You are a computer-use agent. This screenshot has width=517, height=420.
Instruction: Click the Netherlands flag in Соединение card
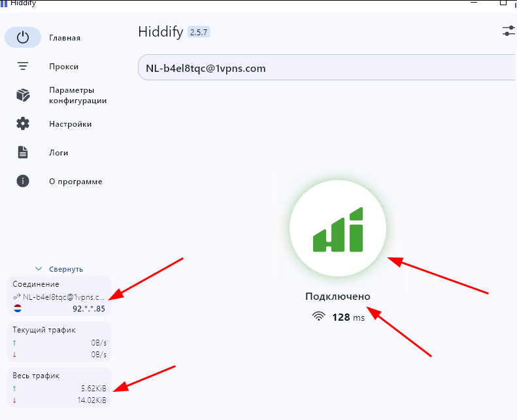coord(18,308)
